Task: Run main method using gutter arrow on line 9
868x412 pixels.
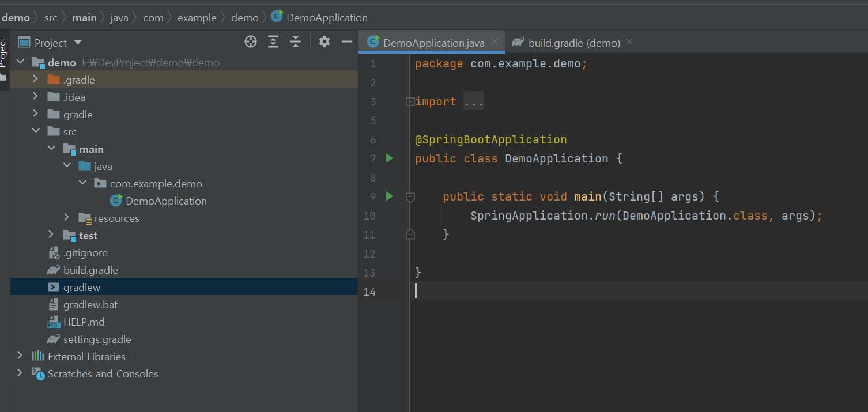Action: [x=390, y=196]
